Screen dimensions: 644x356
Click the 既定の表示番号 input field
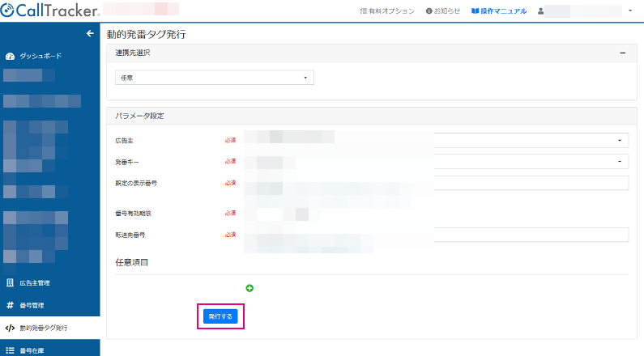point(436,183)
